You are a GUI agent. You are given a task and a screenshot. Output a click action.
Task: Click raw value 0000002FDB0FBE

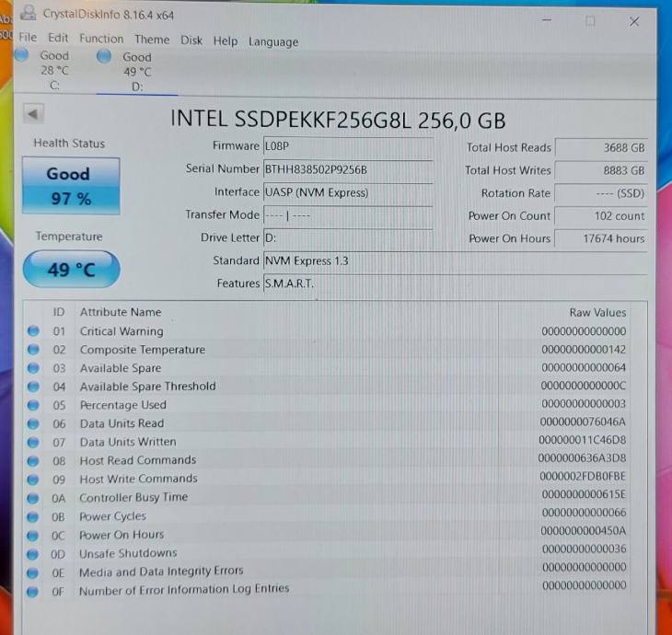click(583, 477)
